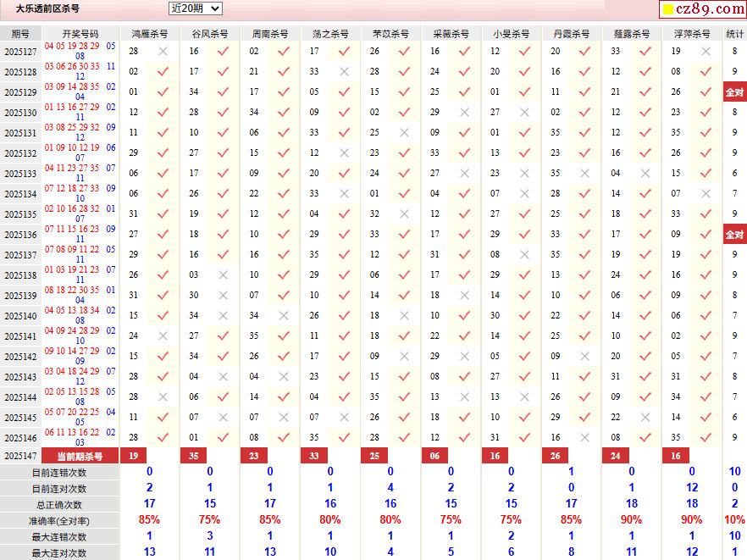The image size is (747, 560).
Task: Click the X mark for 荡之杀号 in row 2025128
Action: 343,72
